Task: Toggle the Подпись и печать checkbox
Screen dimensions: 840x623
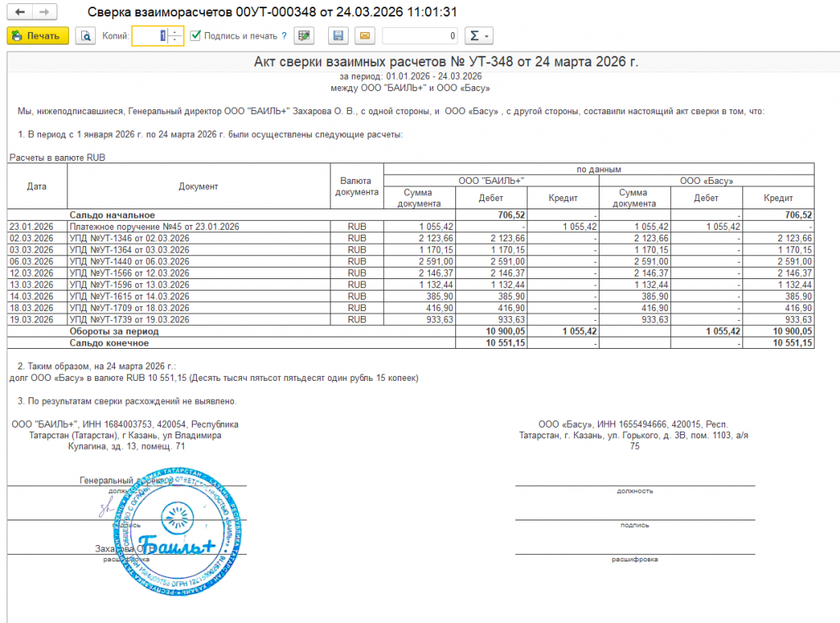Action: point(195,36)
